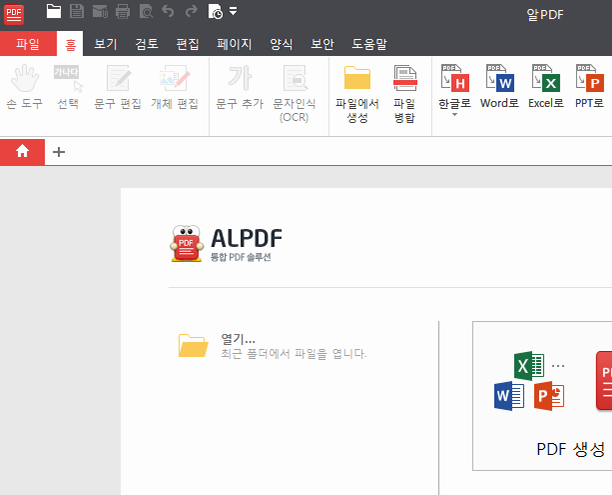Viewport: 612px width, 495px height.
Task: Open the 편집 ribbon tab
Action: [187, 44]
